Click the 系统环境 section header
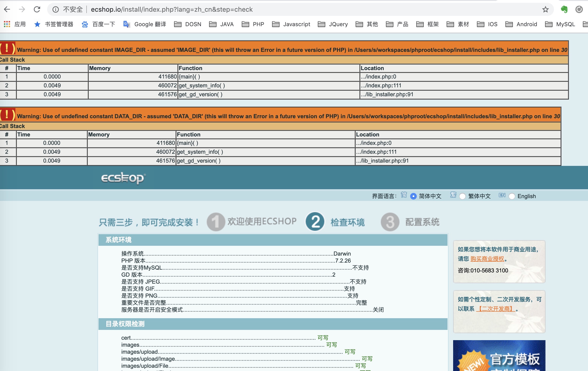The image size is (588, 371). click(273, 240)
